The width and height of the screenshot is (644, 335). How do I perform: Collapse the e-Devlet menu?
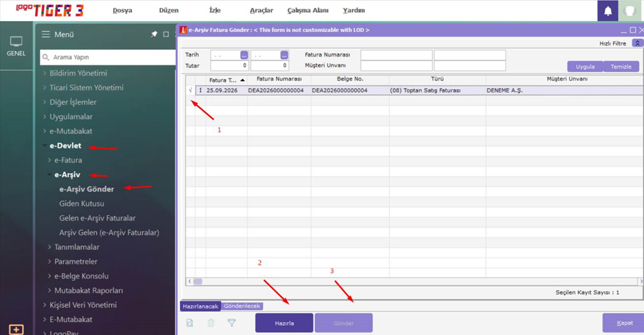pyautogui.click(x=45, y=146)
